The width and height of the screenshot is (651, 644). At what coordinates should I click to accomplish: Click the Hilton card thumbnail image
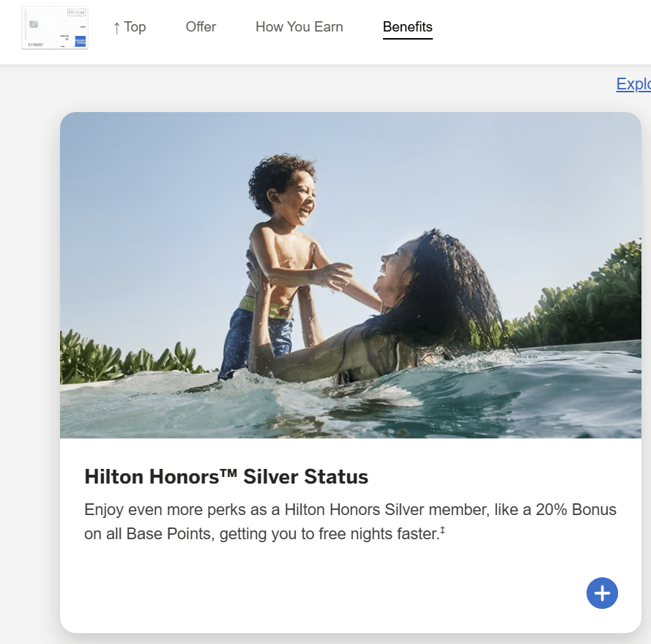[x=55, y=28]
